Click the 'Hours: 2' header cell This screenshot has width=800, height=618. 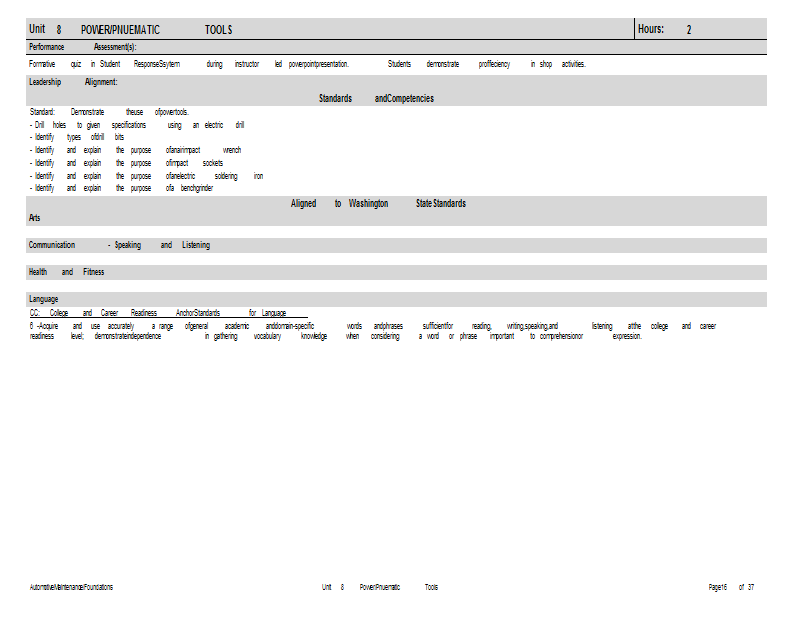click(x=701, y=29)
